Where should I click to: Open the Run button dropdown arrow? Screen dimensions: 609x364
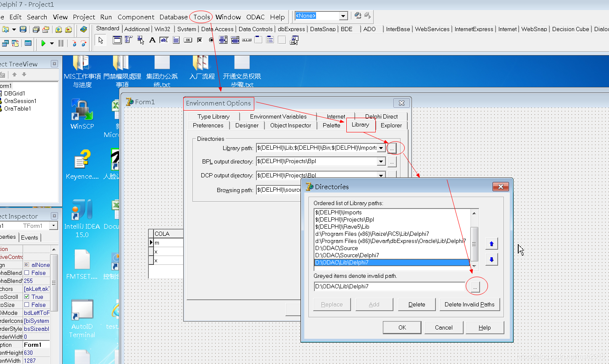[x=52, y=43]
